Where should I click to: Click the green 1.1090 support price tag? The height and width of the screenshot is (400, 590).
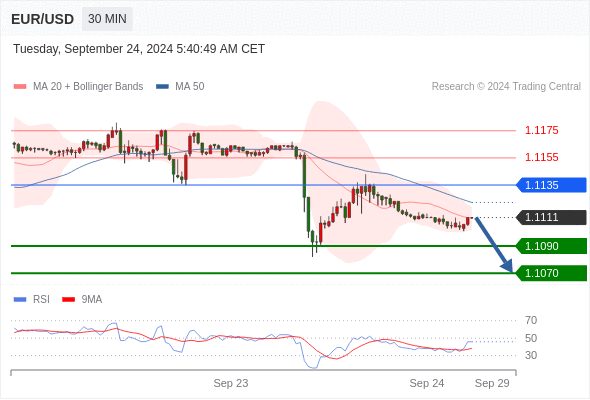point(551,246)
